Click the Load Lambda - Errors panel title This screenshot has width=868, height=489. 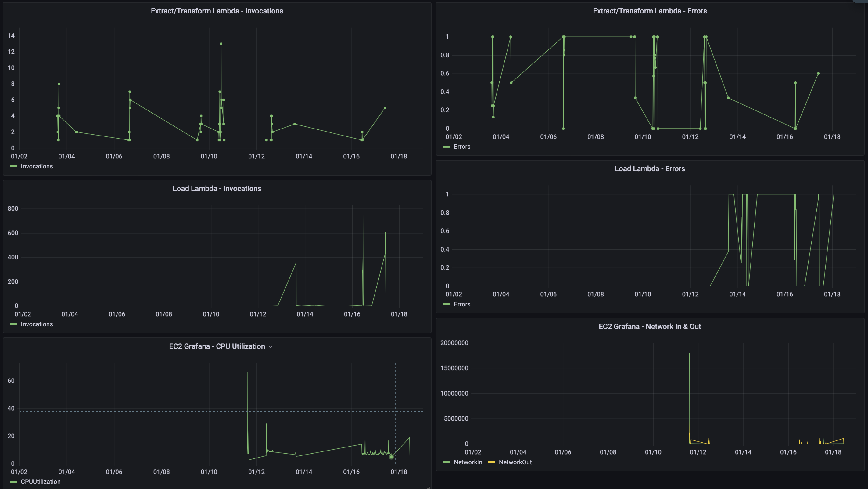click(650, 168)
